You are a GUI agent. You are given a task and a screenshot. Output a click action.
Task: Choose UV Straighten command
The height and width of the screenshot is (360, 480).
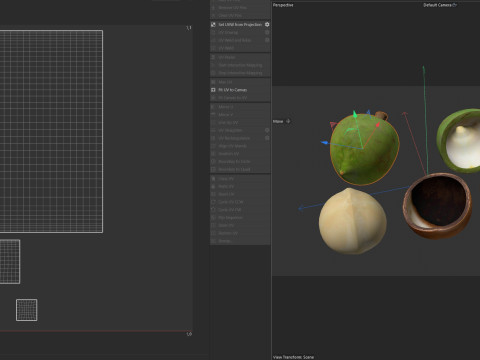230,130
